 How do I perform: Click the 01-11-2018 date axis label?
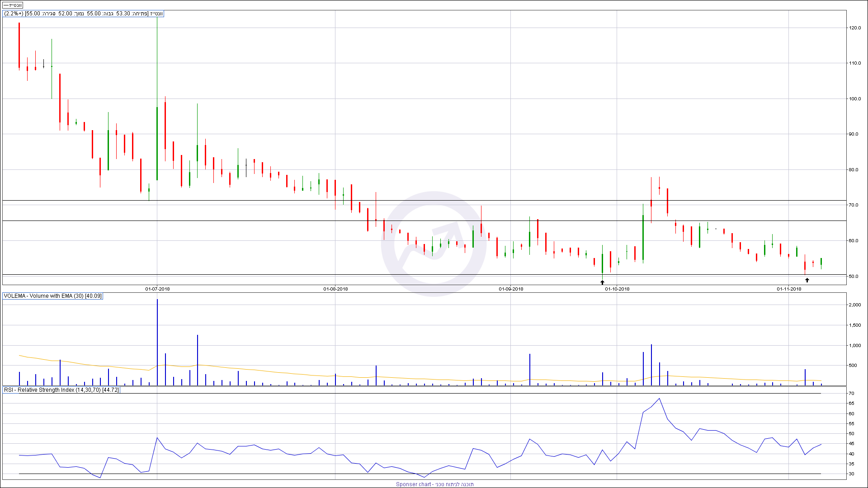click(789, 289)
